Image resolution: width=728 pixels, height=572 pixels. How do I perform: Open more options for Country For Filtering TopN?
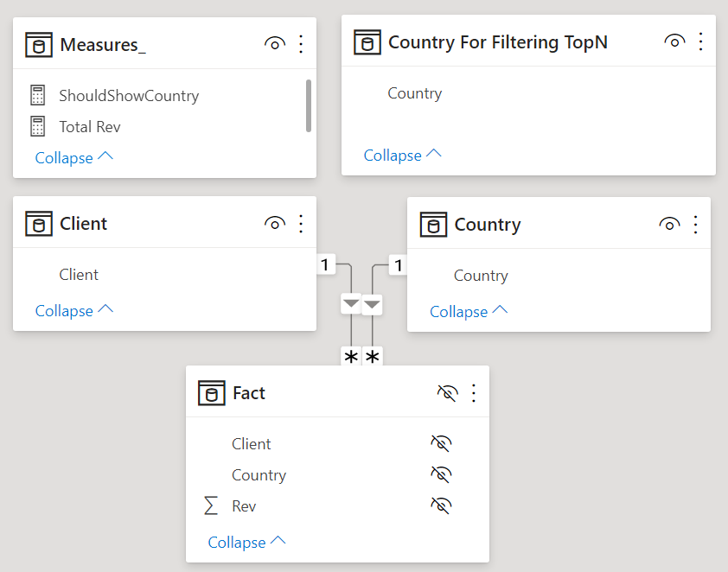pos(700,41)
